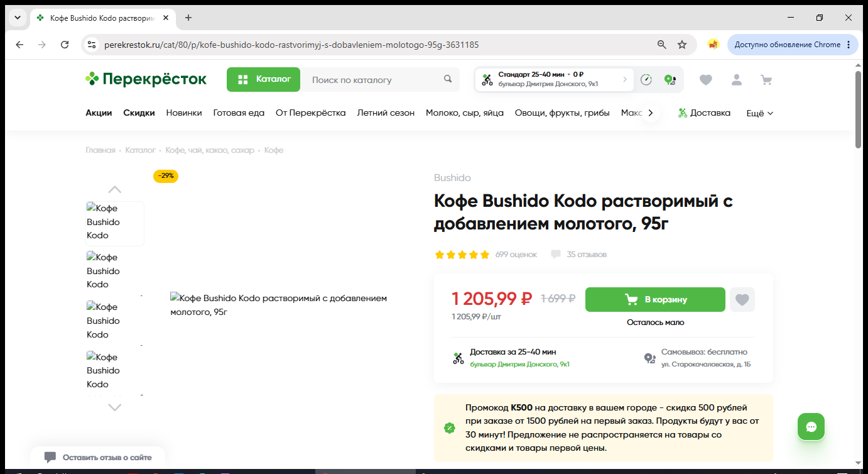Open the От Перекрёстка category
868x474 pixels.
311,113
